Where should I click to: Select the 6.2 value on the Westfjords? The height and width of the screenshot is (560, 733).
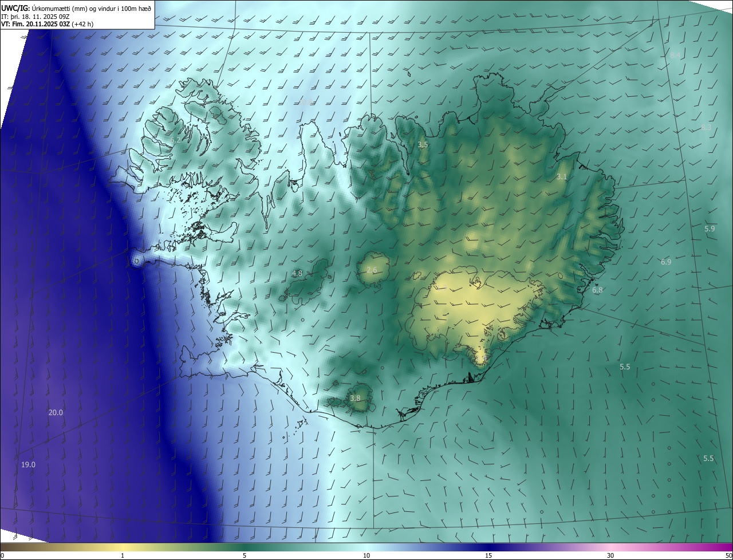pos(175,140)
